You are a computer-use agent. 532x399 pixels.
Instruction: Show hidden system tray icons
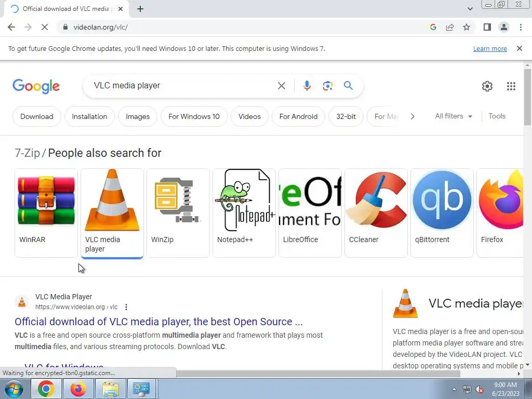tap(454, 389)
